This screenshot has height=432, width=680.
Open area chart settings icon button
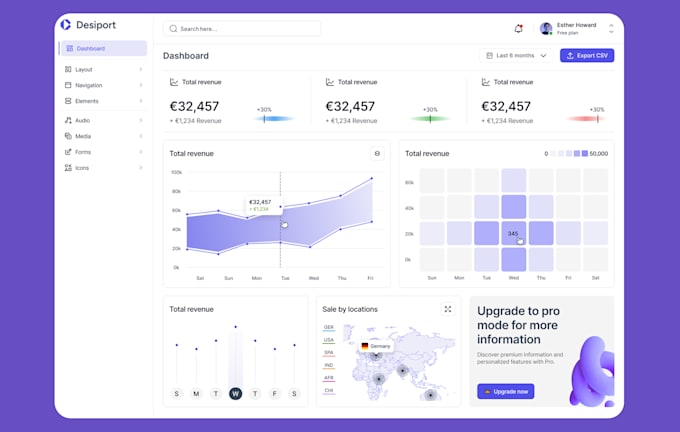377,154
